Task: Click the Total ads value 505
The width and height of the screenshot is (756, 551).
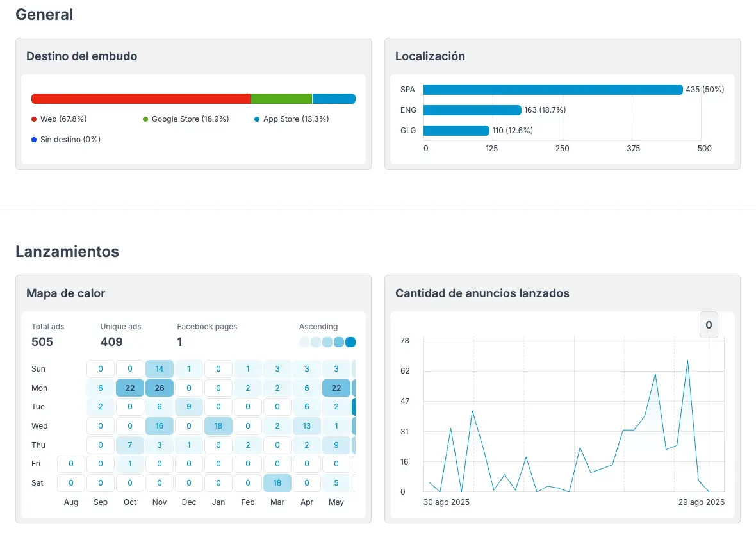Action: coord(42,341)
